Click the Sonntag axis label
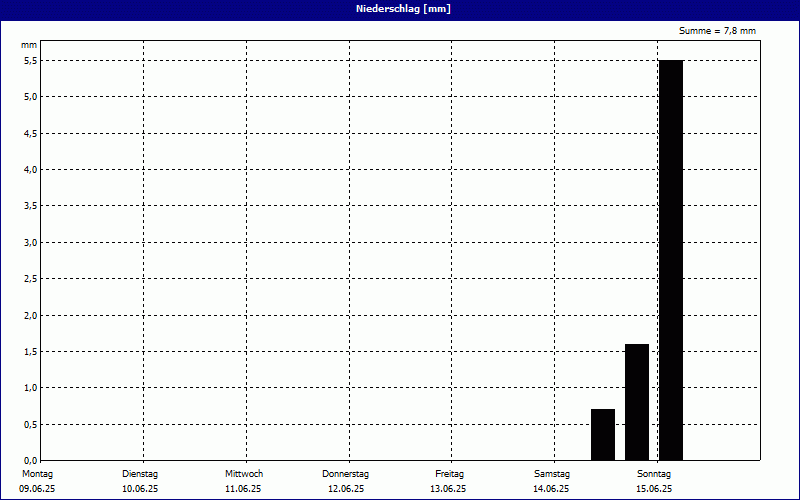 [x=654, y=474]
